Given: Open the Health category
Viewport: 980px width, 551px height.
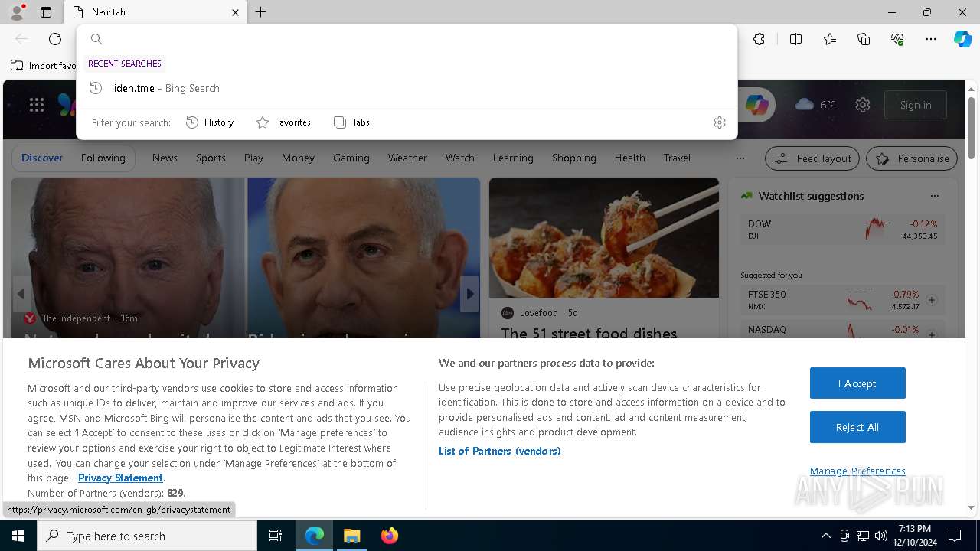Looking at the screenshot, I should tap(630, 158).
